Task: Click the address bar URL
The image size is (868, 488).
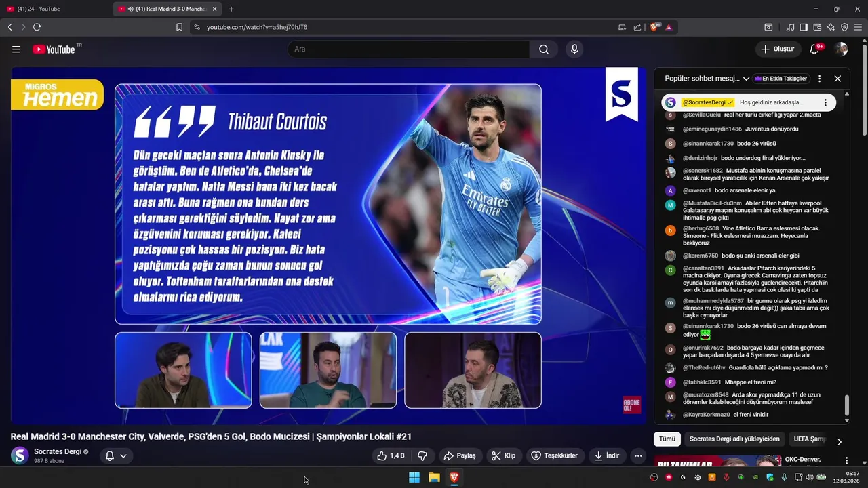Action: coord(257,27)
